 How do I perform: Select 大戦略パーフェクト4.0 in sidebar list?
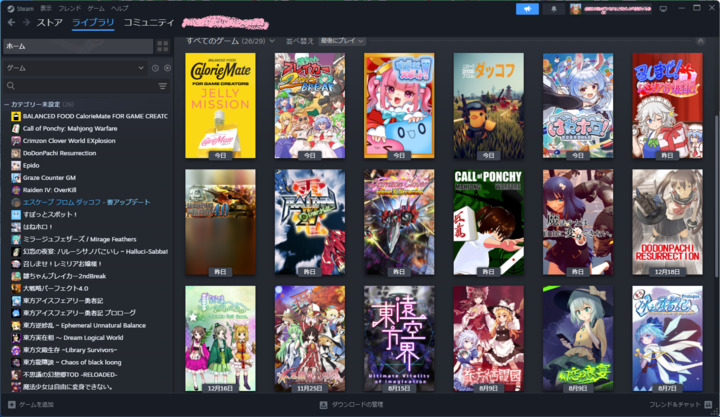point(50,288)
